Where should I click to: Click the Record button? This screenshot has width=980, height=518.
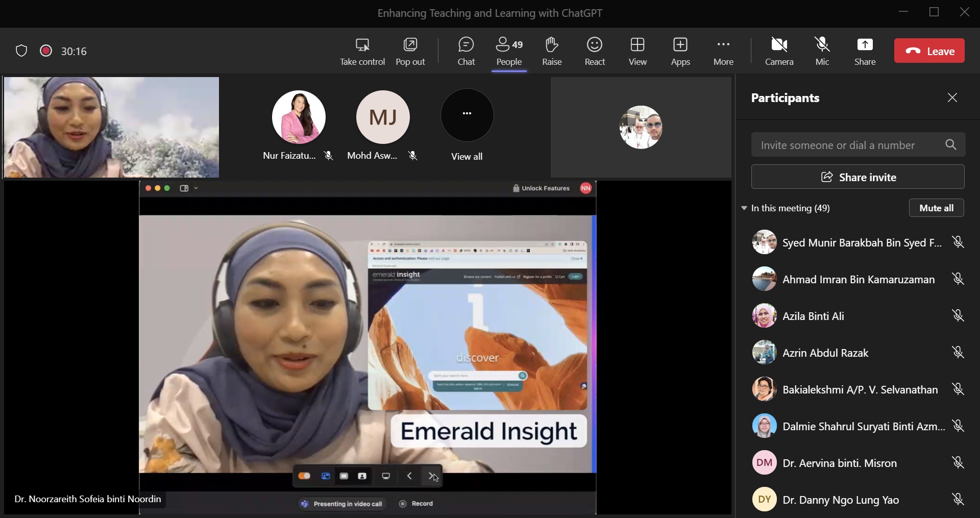coord(416,504)
